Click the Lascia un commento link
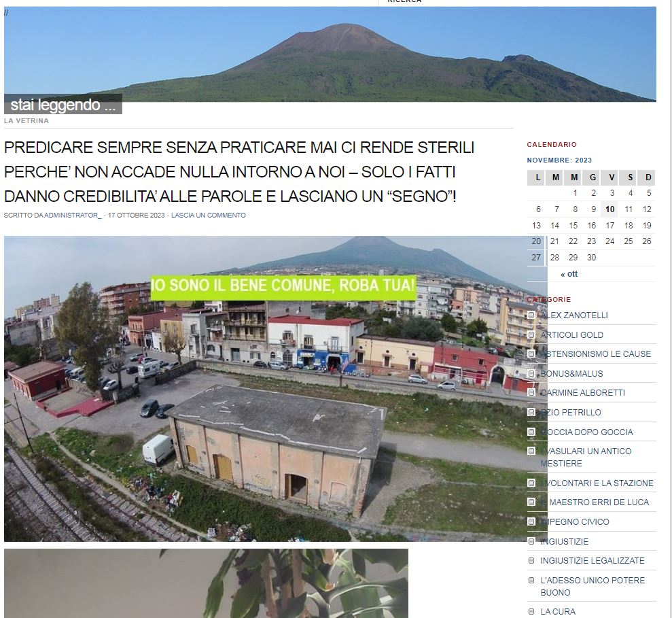The height and width of the screenshot is (618, 672). pyautogui.click(x=209, y=216)
